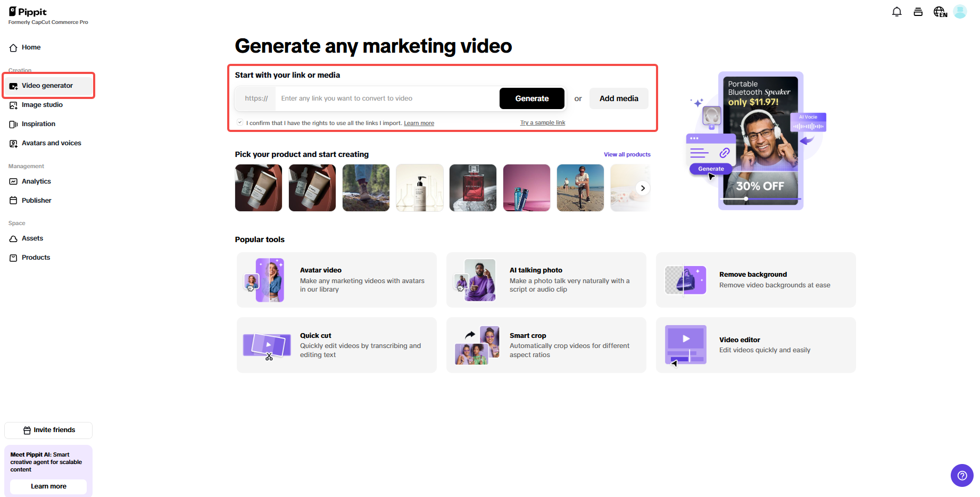Click the Pippit logo
This screenshot has height=497, width=980.
[29, 11]
